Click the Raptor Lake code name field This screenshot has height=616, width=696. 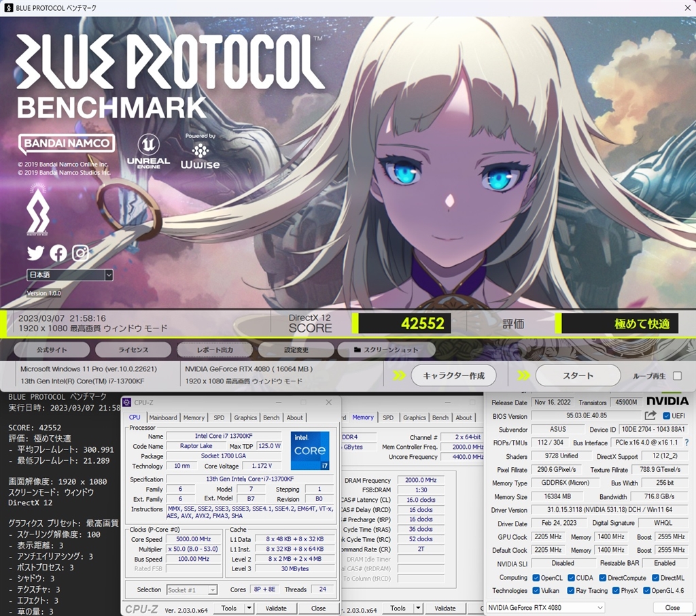tap(196, 446)
